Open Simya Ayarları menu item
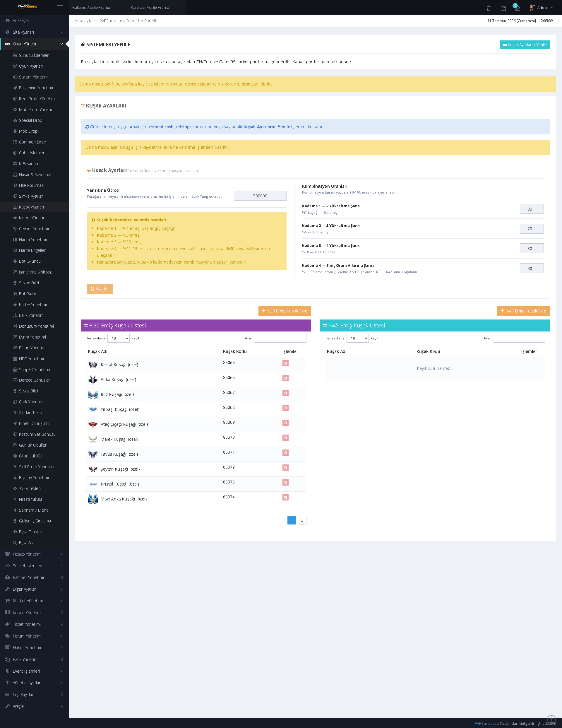This screenshot has width=562, height=728. tap(34, 196)
